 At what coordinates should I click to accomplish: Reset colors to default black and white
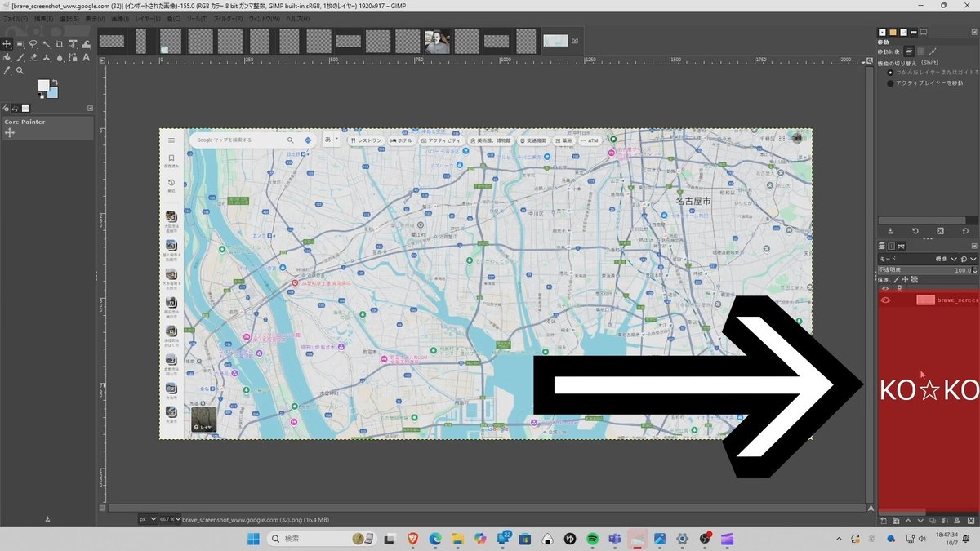(x=41, y=96)
